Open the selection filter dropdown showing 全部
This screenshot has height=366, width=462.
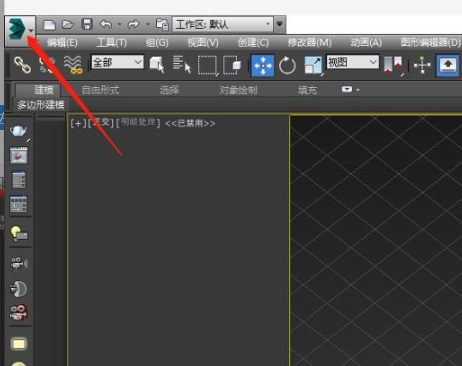coord(117,62)
